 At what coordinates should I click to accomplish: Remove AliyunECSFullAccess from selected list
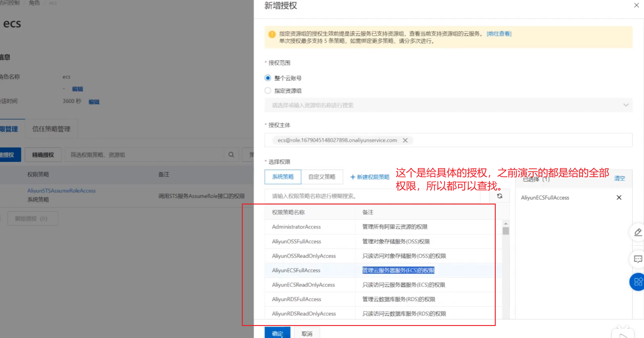619,198
